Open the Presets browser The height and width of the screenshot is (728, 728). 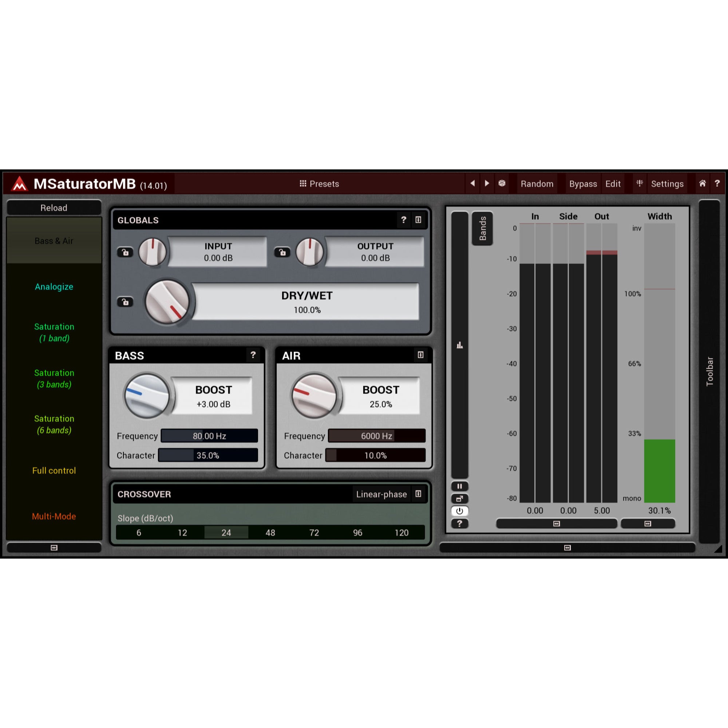[x=320, y=184]
